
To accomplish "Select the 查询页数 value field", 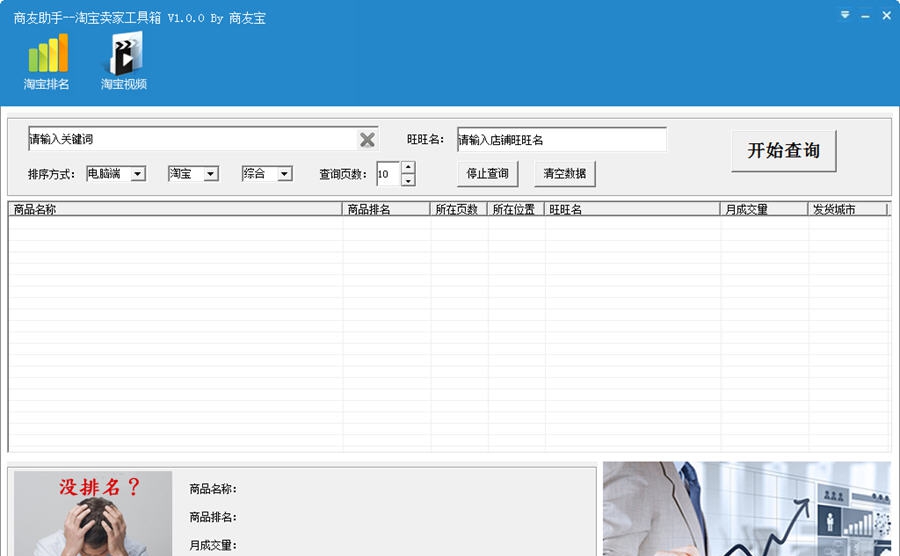I will click(389, 174).
